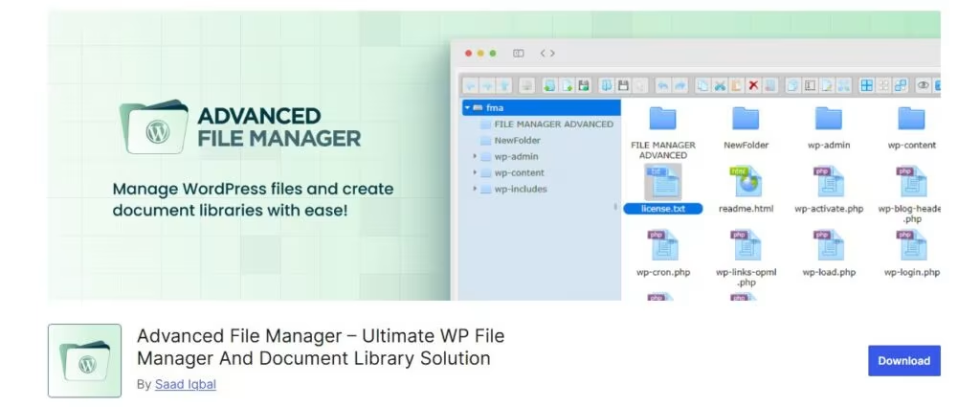Screen dimensions: 980x407
Task: Expand the wp-includes tree node arrow
Action: (x=475, y=189)
